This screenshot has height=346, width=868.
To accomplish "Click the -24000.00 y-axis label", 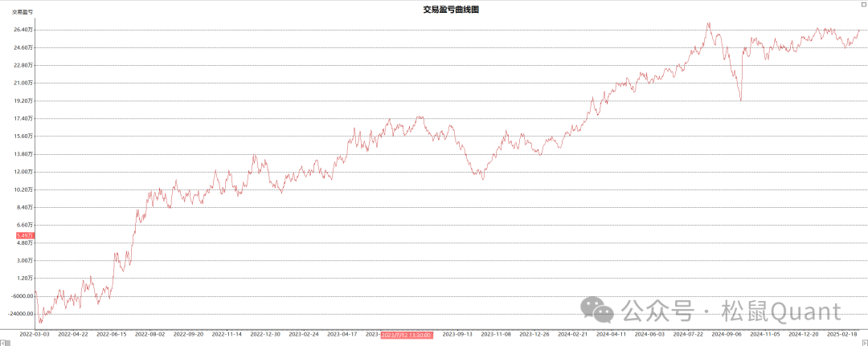I will (x=18, y=314).
